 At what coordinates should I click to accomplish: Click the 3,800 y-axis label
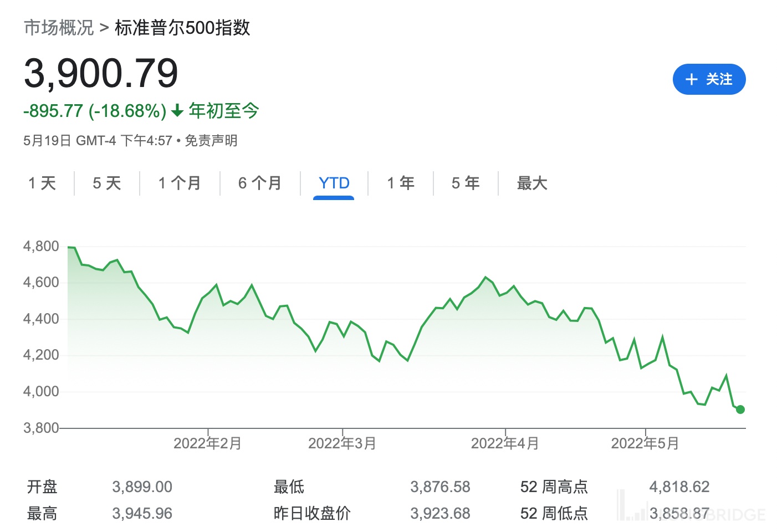[x=41, y=427]
